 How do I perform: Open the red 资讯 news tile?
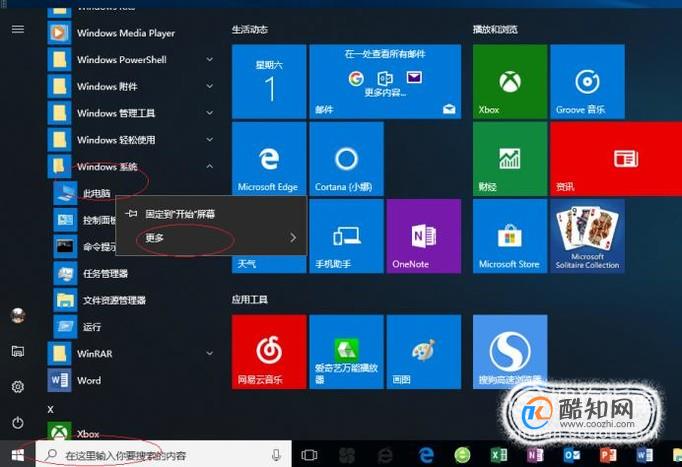pos(616,158)
